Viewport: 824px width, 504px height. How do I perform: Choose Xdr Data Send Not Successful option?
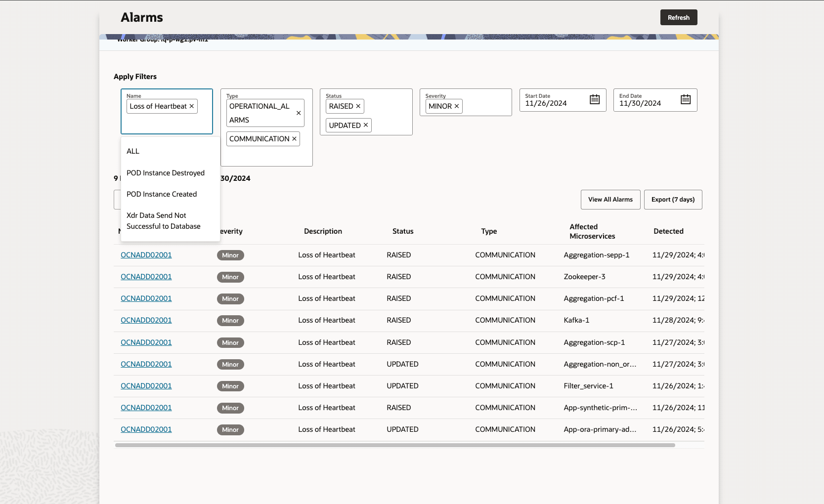coord(170,221)
